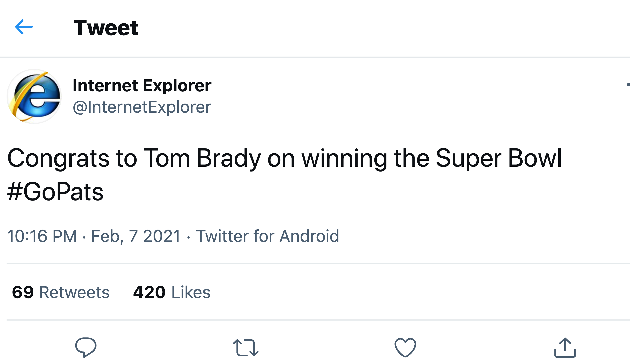Viewport: 630px width, 364px height.
Task: Reply to the tweet via speech bubble
Action: coord(86,347)
